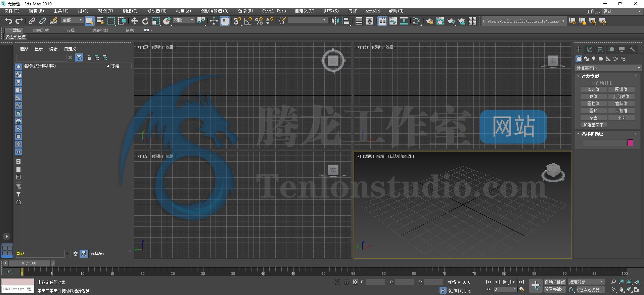Open the 修改器(M) menu
This screenshot has height=295, width=644.
coord(157,11)
